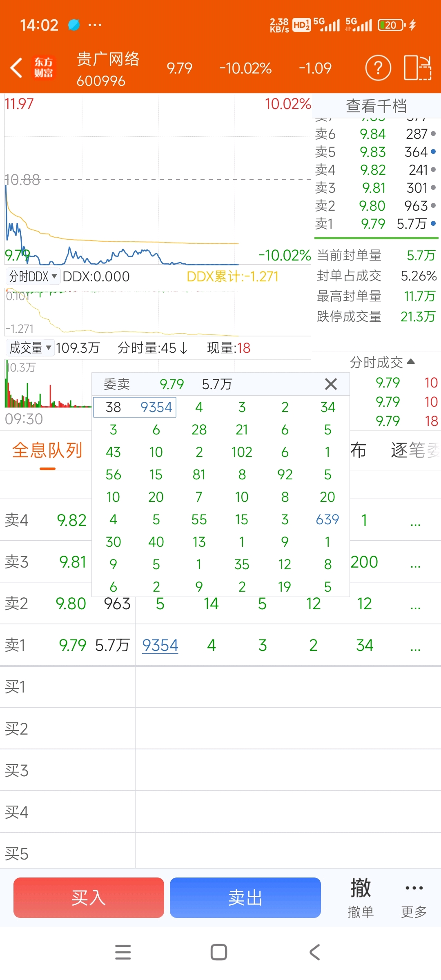Viewport: 441px width, 980px height.
Task: Close the 委卖 order queue popup
Action: click(331, 384)
